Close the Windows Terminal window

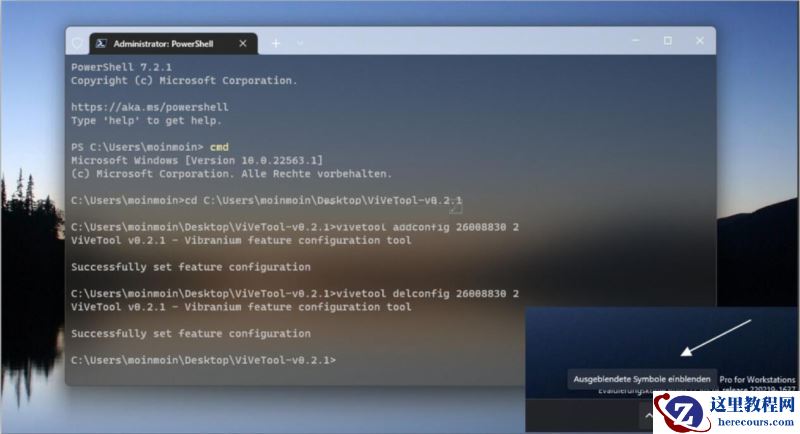[x=699, y=40]
